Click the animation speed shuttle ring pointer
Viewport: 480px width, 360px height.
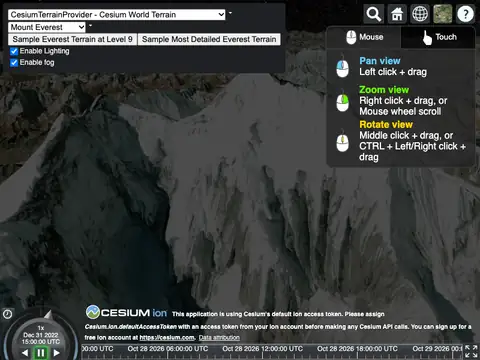49,314
